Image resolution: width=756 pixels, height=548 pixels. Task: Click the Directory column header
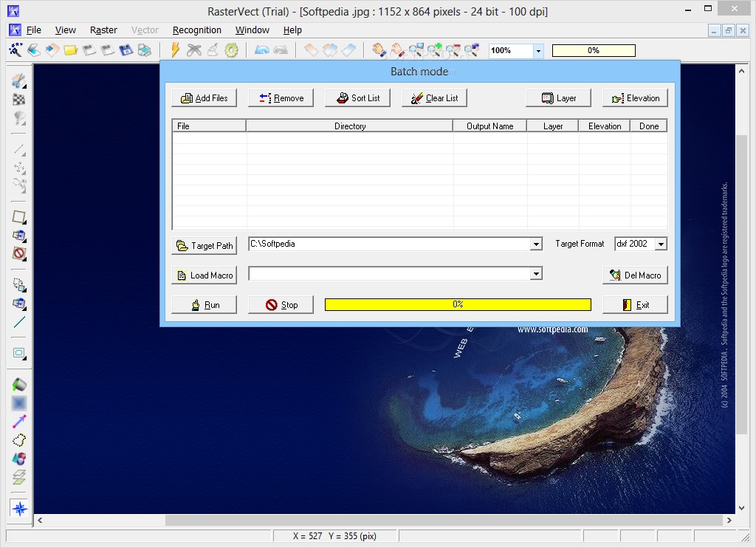349,126
